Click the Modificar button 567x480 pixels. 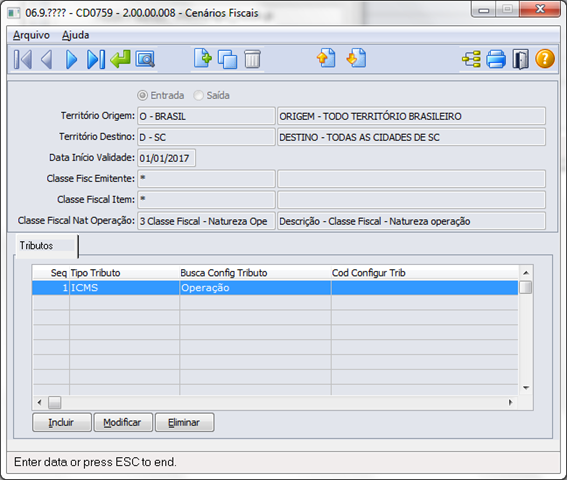click(123, 422)
